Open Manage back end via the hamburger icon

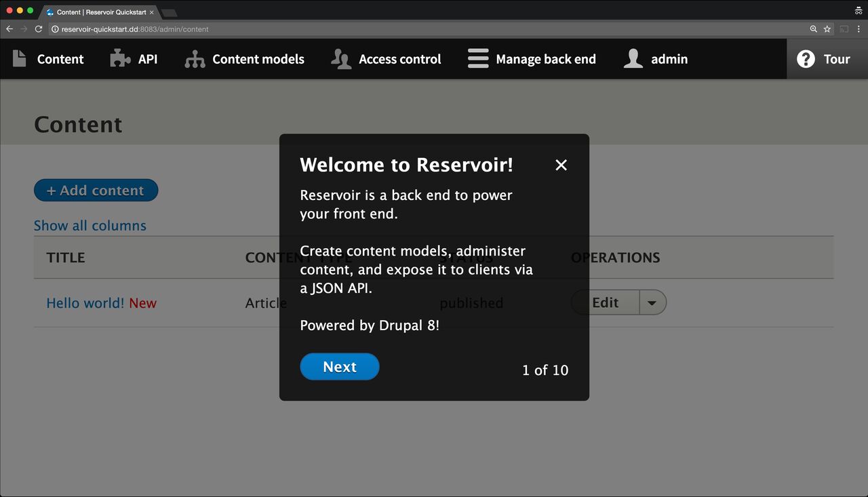[x=477, y=58]
